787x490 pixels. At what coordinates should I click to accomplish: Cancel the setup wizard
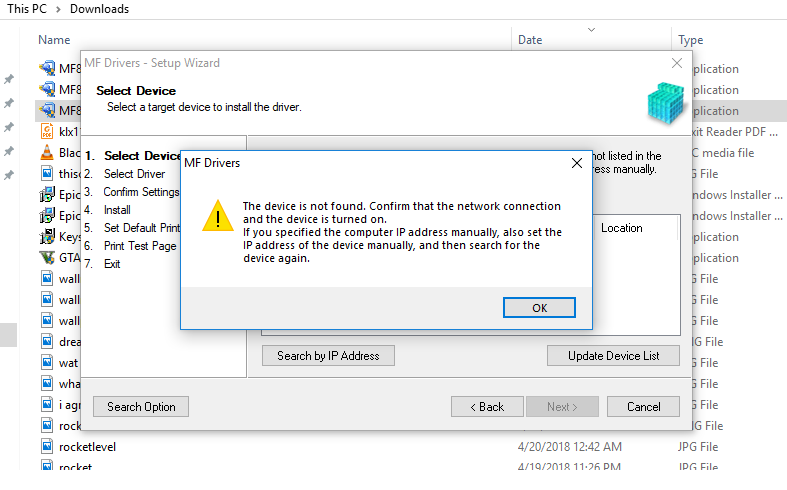tap(643, 407)
